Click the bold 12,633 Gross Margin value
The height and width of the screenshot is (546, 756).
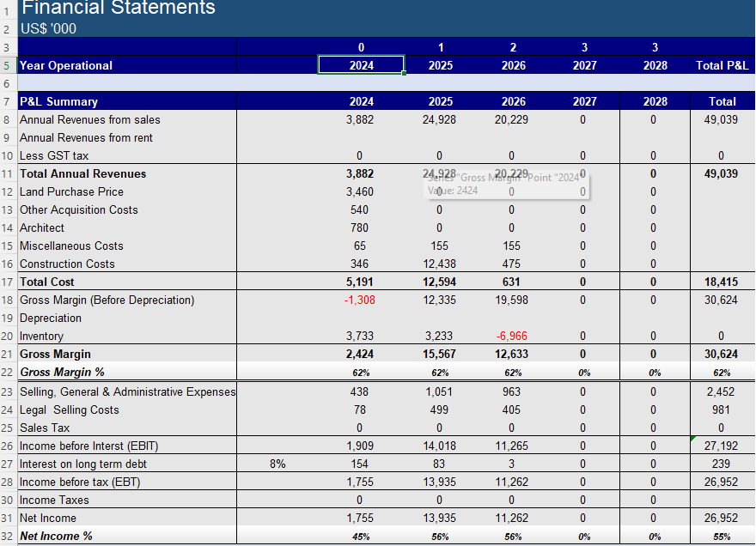tap(511, 355)
